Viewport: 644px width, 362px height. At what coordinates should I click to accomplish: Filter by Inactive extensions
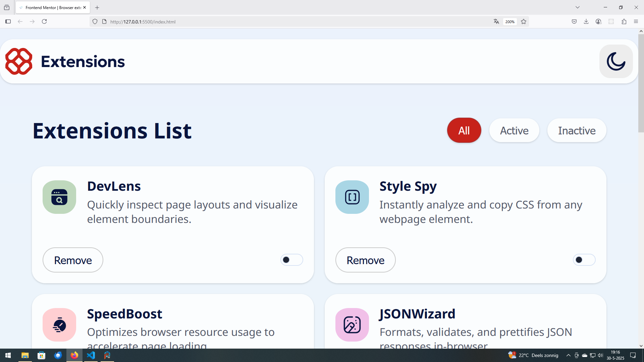coord(577,130)
